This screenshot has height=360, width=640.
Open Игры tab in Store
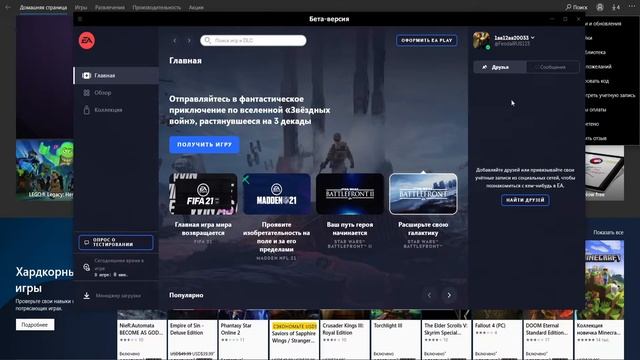(81, 7)
